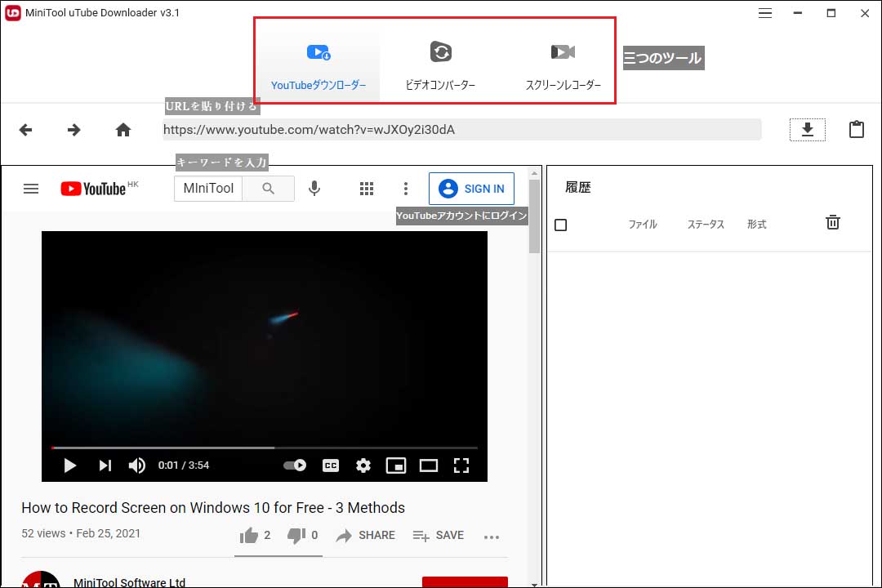Image resolution: width=882 pixels, height=588 pixels.
Task: Click the download button next to URL bar
Action: tap(807, 129)
